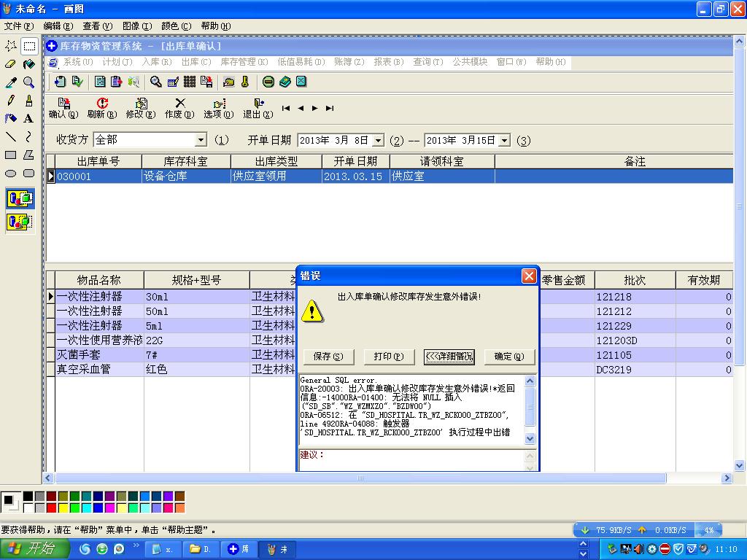Jump to first record navigation arrow
This screenshot has width=747, height=560.
click(x=286, y=109)
